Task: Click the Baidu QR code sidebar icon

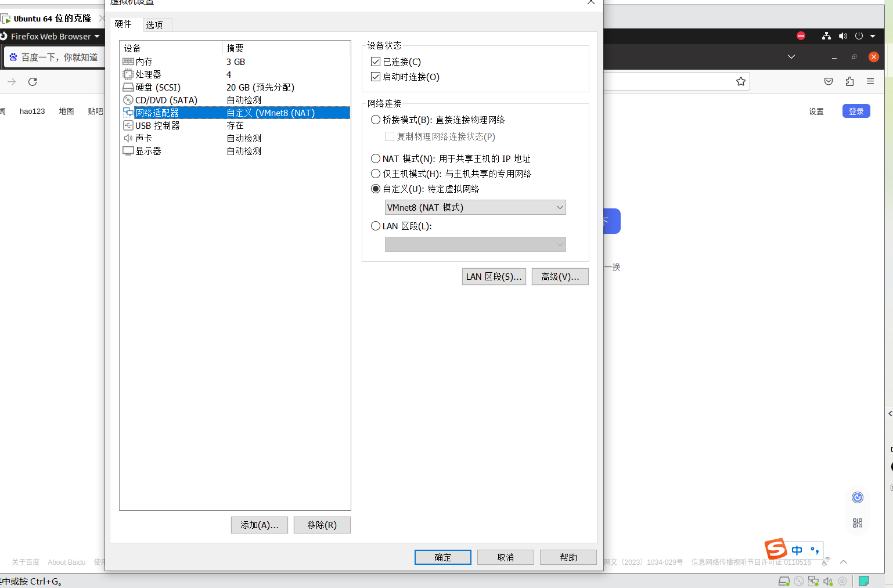Action: click(x=858, y=523)
